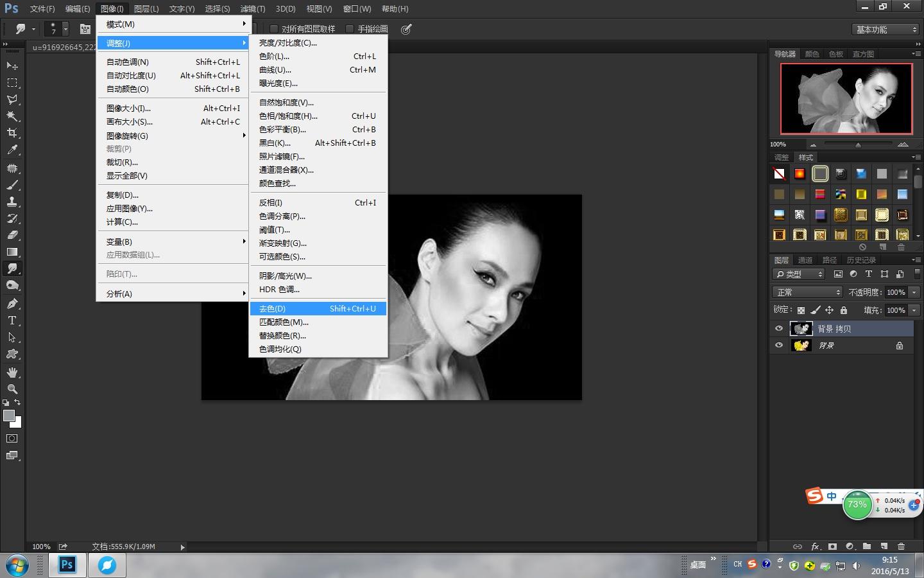Click the foreground color swatch
The height and width of the screenshot is (578, 924).
(9, 416)
